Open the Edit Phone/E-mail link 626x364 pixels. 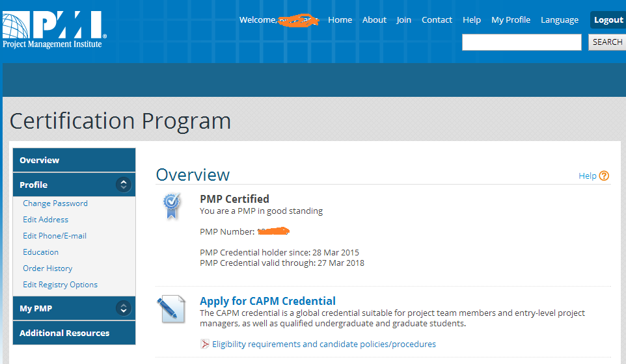tap(54, 236)
